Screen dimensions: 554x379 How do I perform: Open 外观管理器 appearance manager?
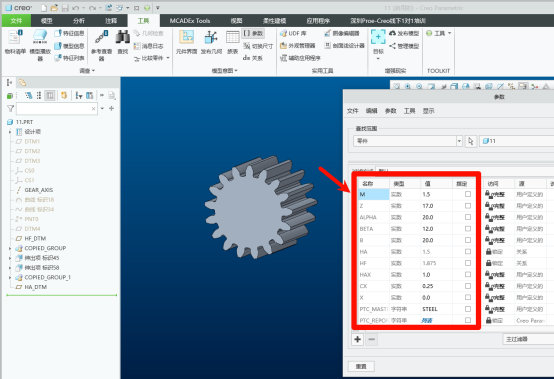(x=297, y=46)
